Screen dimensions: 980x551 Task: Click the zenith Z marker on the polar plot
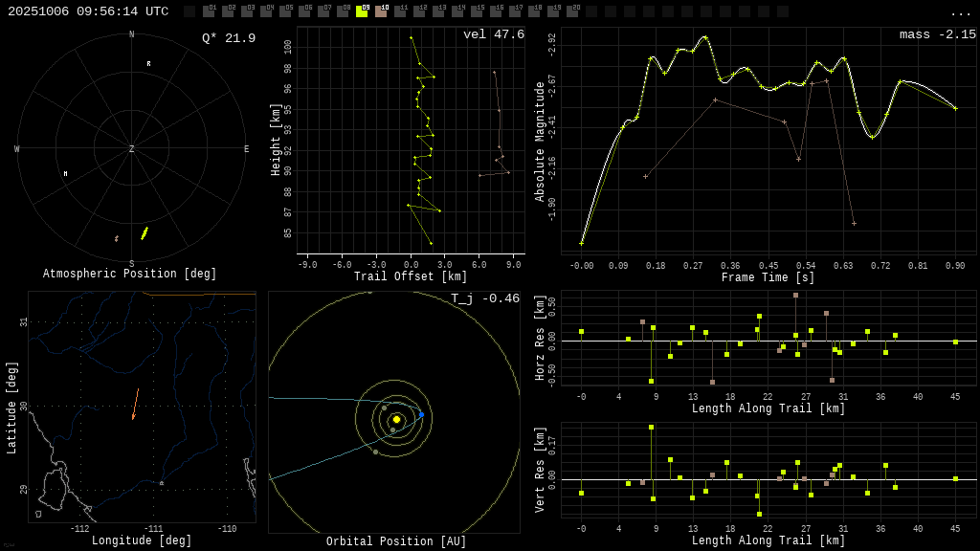click(x=132, y=149)
